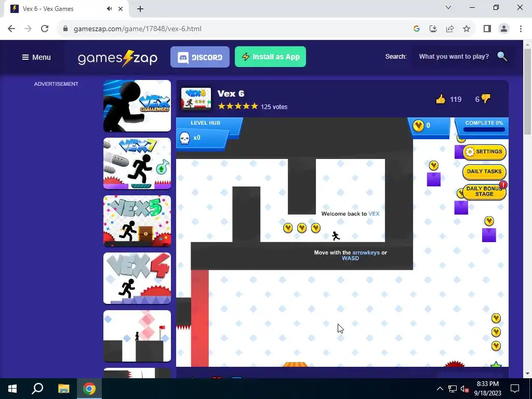This screenshot has width=532, height=399.
Task: Focus the game search input field
Action: click(454, 57)
